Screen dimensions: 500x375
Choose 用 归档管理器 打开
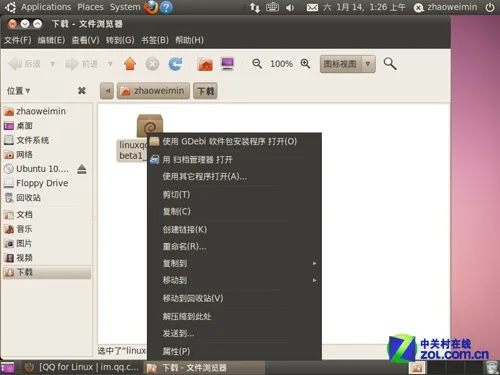pyautogui.click(x=234, y=159)
